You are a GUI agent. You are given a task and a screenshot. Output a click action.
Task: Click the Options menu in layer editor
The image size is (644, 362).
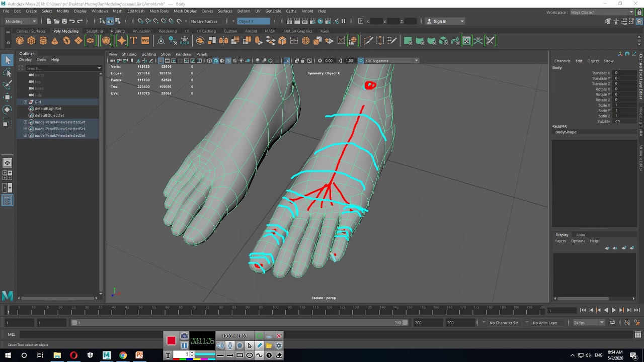(x=578, y=241)
